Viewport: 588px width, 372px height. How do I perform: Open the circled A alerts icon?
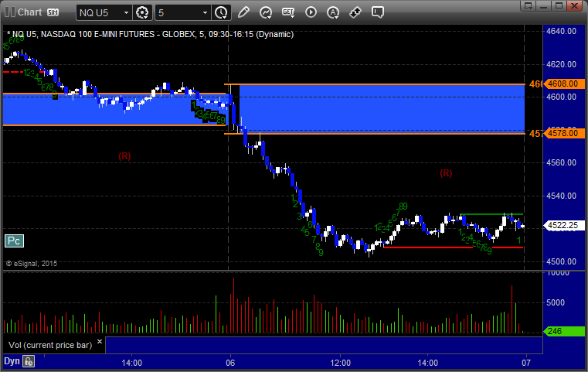[x=333, y=12]
